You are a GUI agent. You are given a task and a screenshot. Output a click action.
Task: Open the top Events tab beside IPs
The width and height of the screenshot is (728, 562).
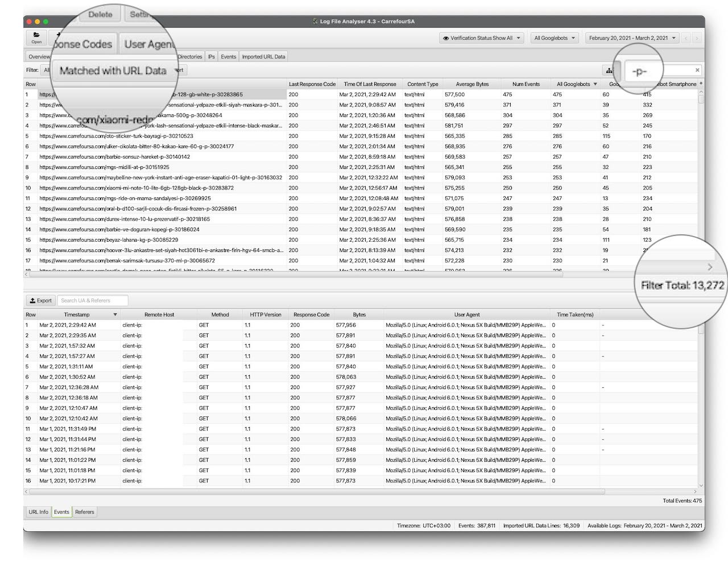[x=229, y=57]
